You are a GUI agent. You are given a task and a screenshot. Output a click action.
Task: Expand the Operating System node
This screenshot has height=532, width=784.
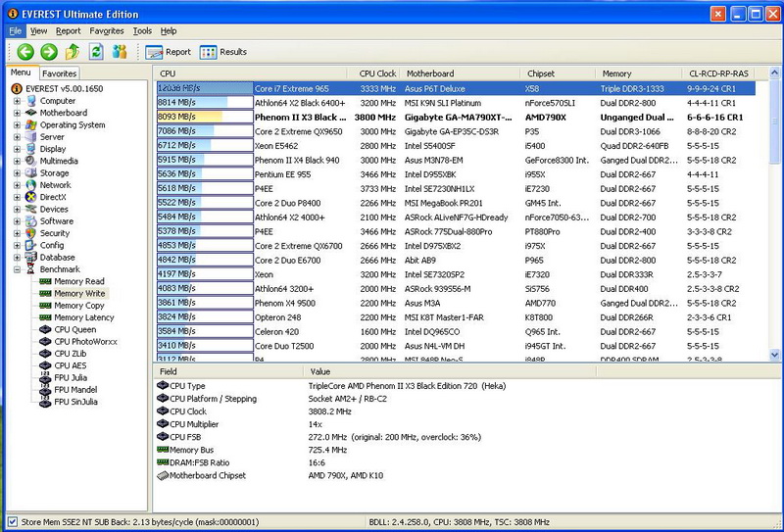point(17,124)
